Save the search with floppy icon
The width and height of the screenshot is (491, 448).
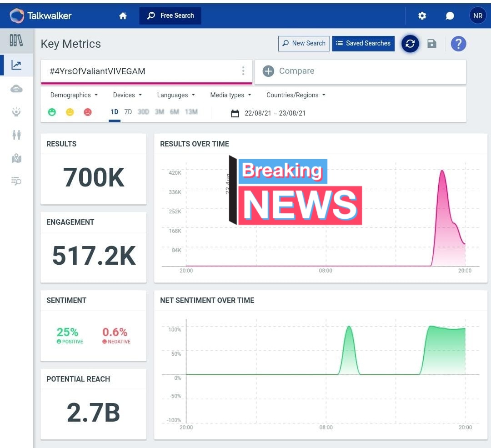point(432,44)
